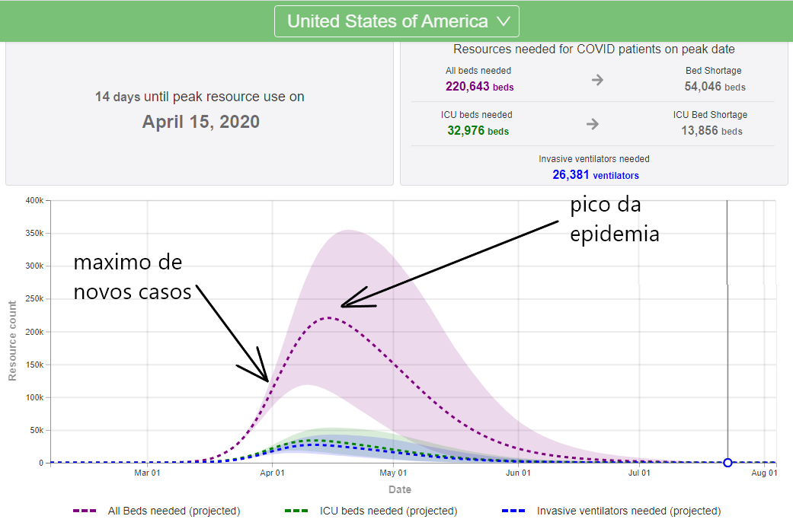Click the arrow icon beside All beds needed
The image size is (793, 532).
(x=597, y=80)
